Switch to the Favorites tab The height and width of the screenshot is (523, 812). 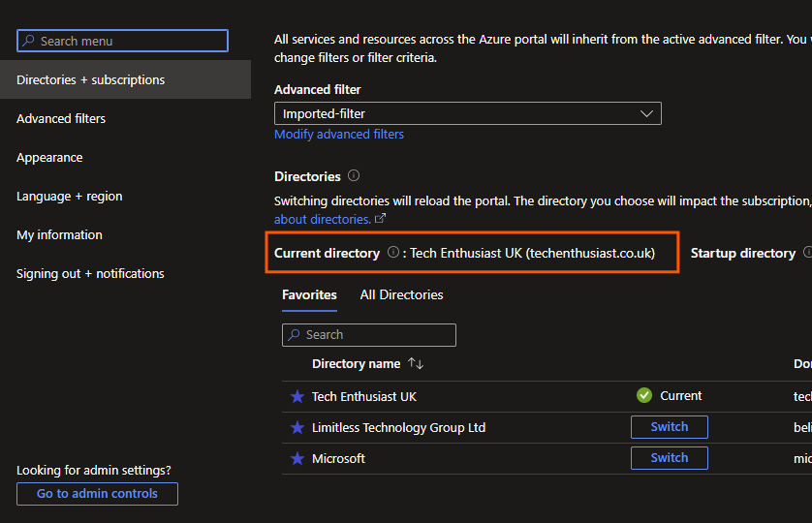(x=309, y=294)
